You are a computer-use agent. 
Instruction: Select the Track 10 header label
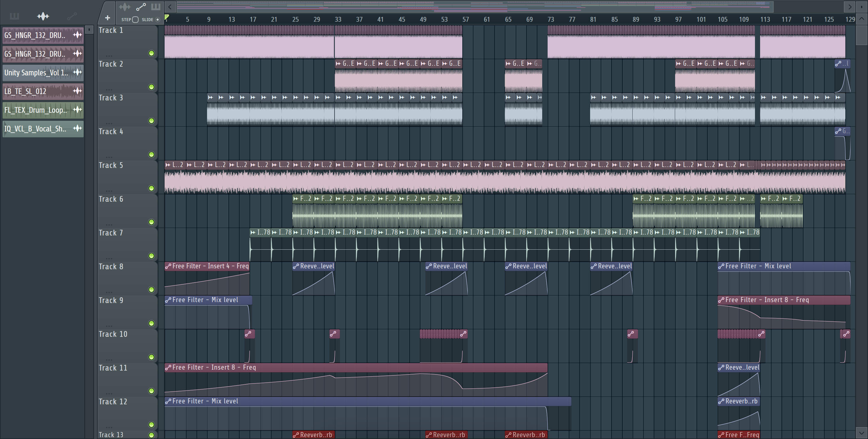click(113, 334)
